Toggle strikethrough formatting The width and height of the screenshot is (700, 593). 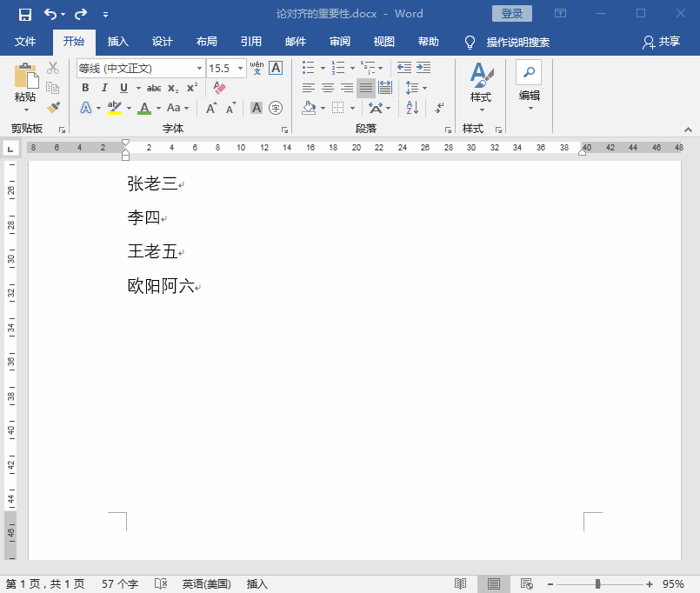pyautogui.click(x=154, y=87)
